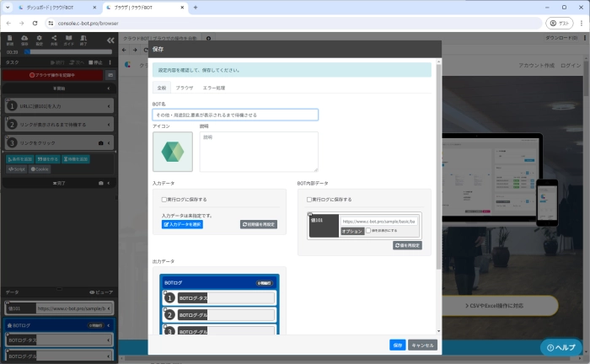Switch to the ブラウザ tab
590x364 pixels.
(x=184, y=88)
